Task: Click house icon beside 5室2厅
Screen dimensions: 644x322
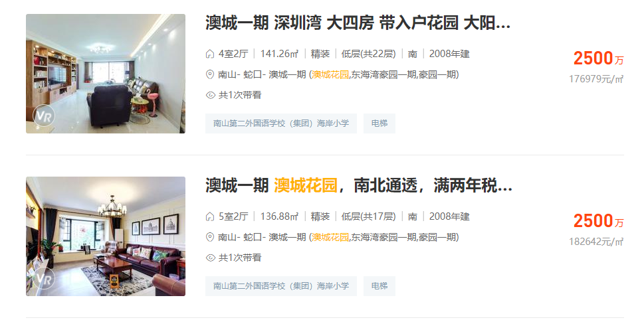Action: [x=210, y=216]
